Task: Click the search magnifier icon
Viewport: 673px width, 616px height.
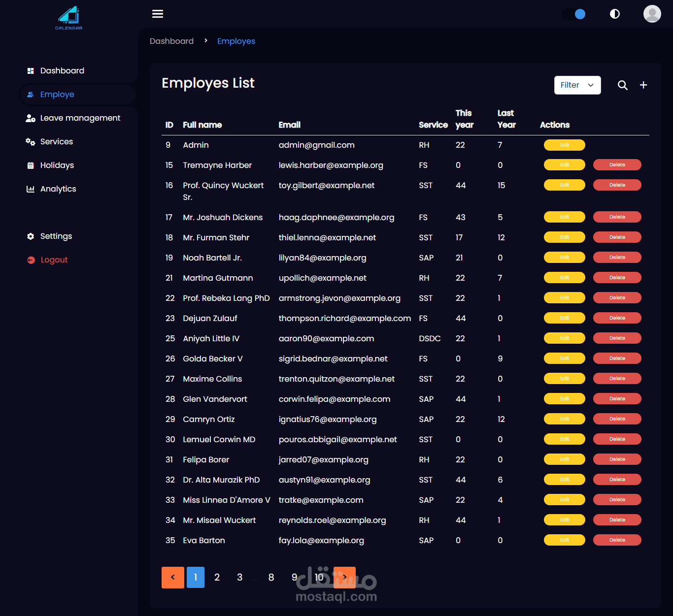Action: pos(623,85)
